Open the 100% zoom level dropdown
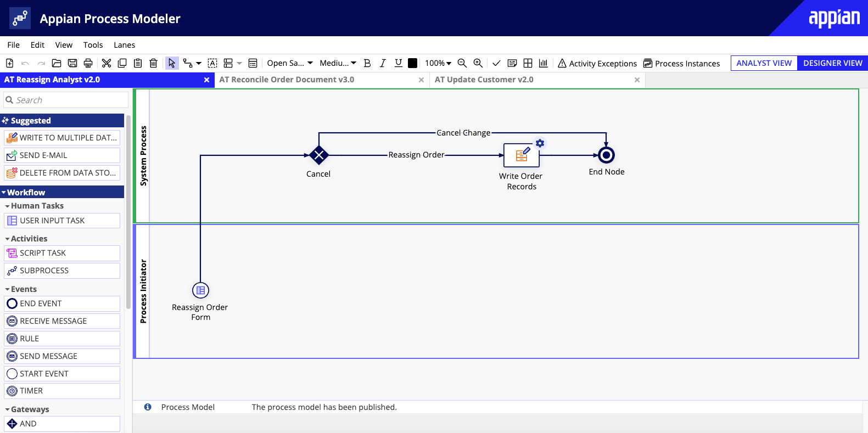Image resolution: width=868 pixels, height=433 pixels. pyautogui.click(x=438, y=63)
